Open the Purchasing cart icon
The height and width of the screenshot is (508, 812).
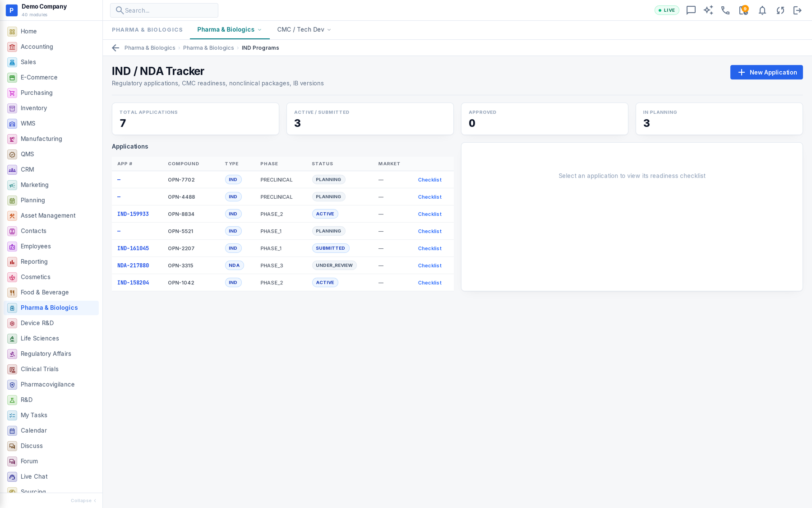[x=12, y=93]
